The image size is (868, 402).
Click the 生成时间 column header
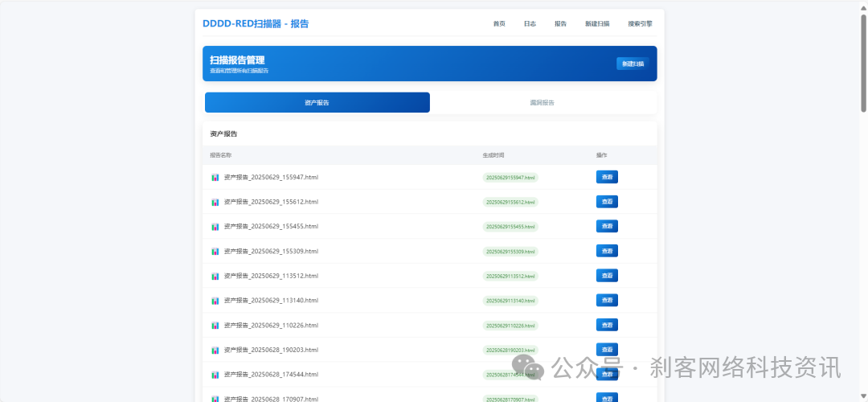coord(493,155)
